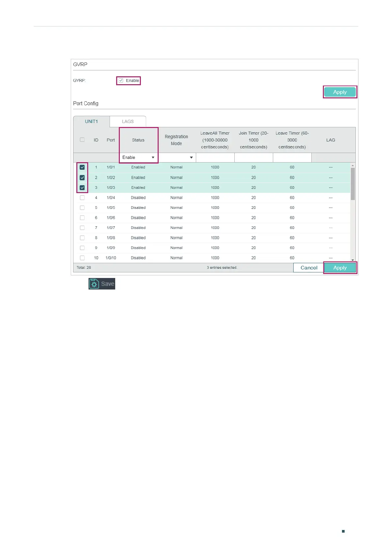392x554 pixels.
Task: Click the port table vertical scrollbar thumb
Action: coord(353,184)
